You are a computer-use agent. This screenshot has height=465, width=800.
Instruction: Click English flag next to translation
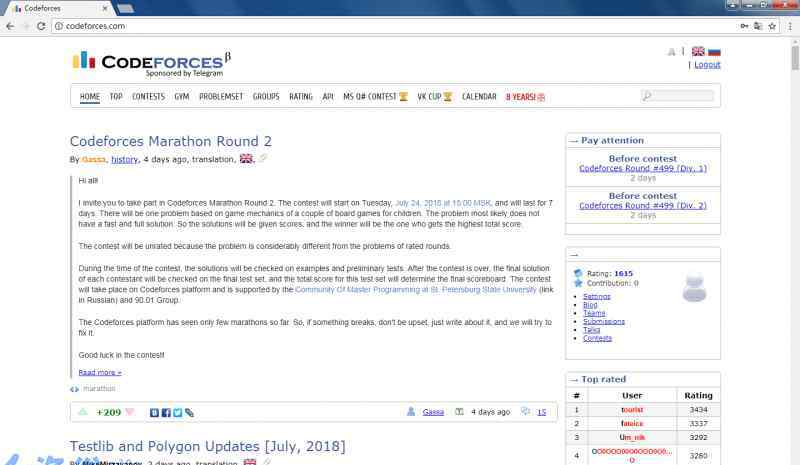tap(246, 159)
